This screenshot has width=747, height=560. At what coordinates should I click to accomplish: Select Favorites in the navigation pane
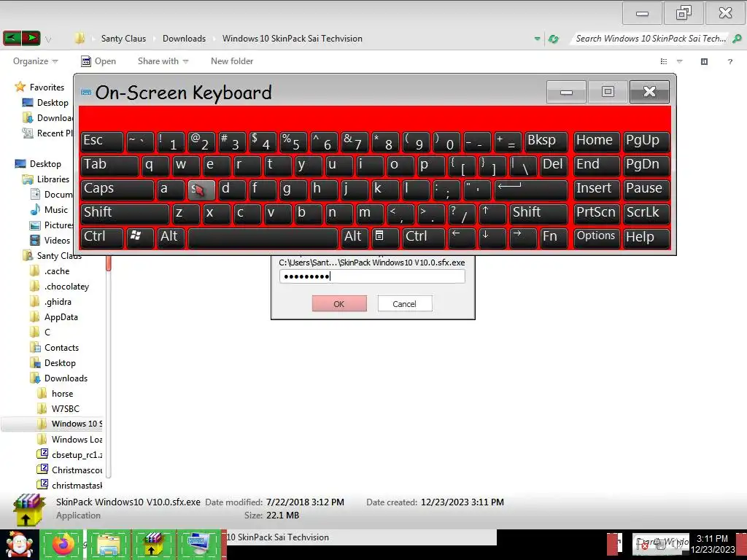pos(47,87)
